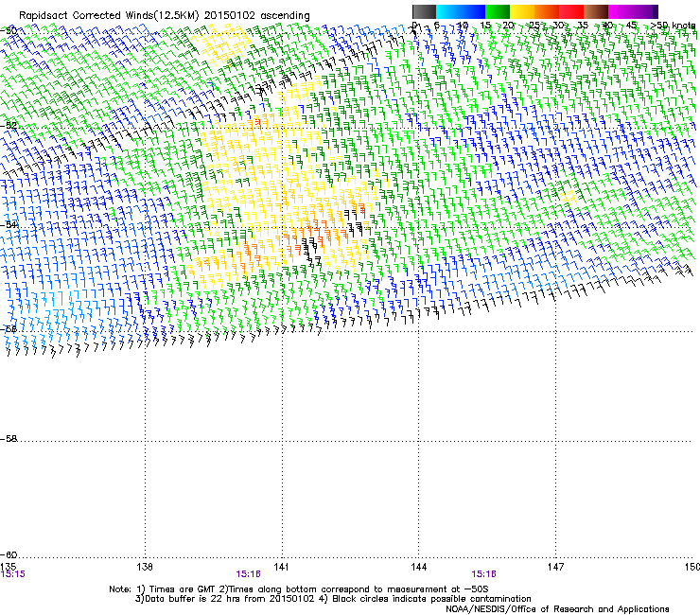Click the orange 25-30 knots color band

click(x=547, y=11)
